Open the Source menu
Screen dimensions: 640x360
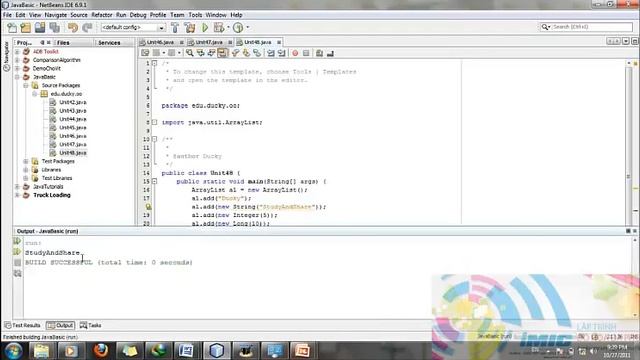coord(79,15)
